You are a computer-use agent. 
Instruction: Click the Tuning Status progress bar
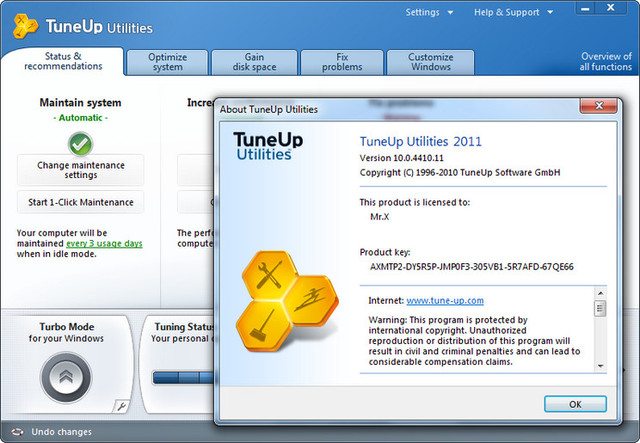pos(183,378)
